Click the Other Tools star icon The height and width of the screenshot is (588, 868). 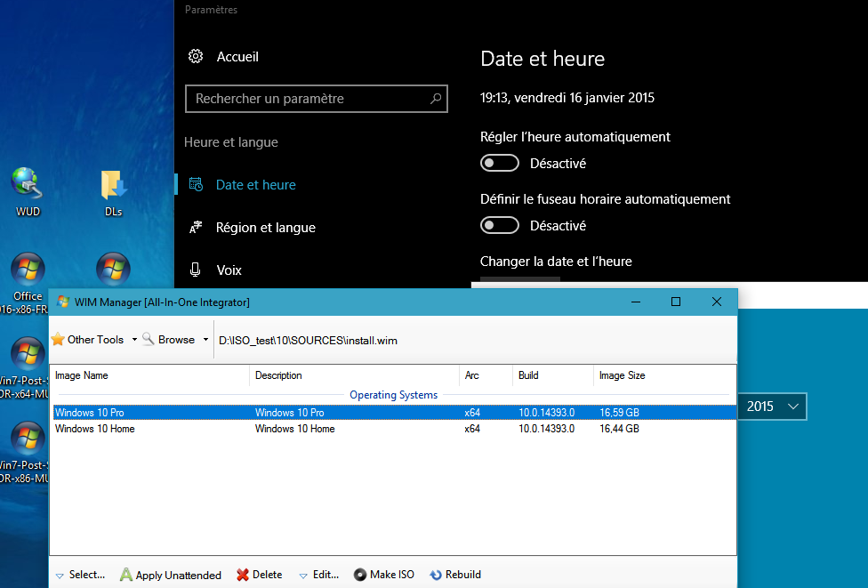58,339
